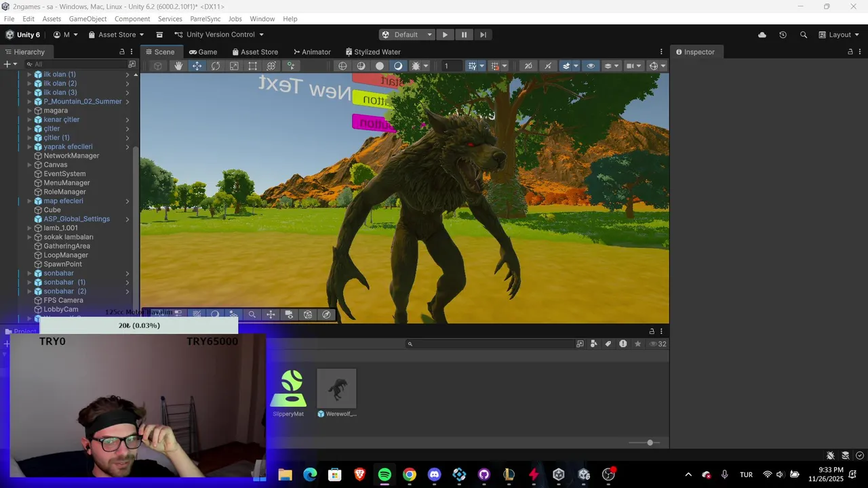Toggle scene effects layers button

coord(566,66)
